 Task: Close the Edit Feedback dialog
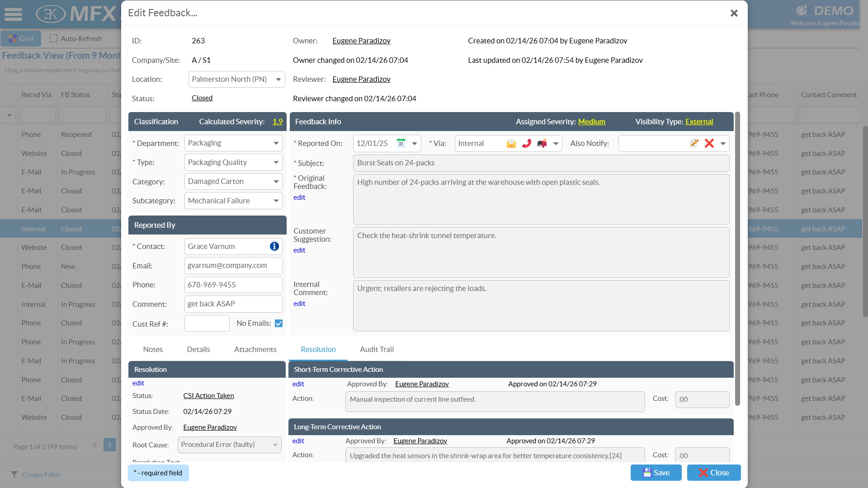734,13
